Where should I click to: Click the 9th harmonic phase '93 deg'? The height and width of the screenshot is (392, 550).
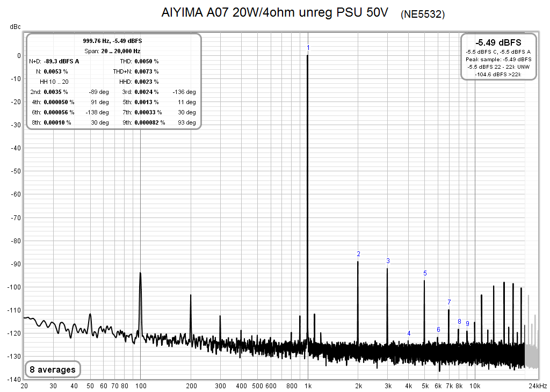tap(186, 122)
